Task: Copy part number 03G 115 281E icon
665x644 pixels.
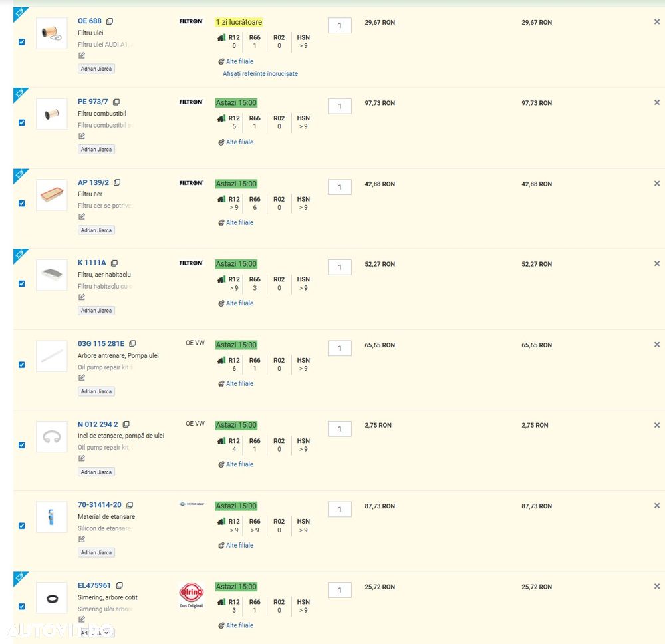Action: (x=132, y=344)
